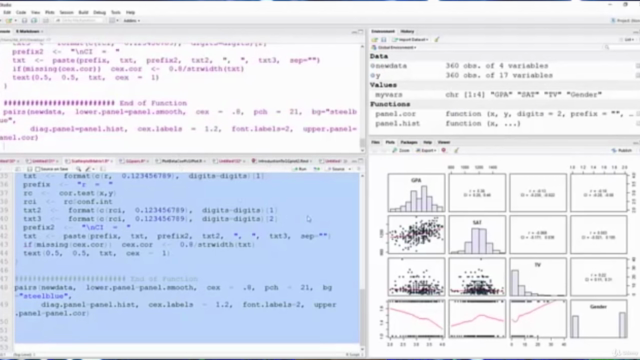This screenshot has width=640, height=360.
Task: Open the Code menu
Action: (21, 13)
